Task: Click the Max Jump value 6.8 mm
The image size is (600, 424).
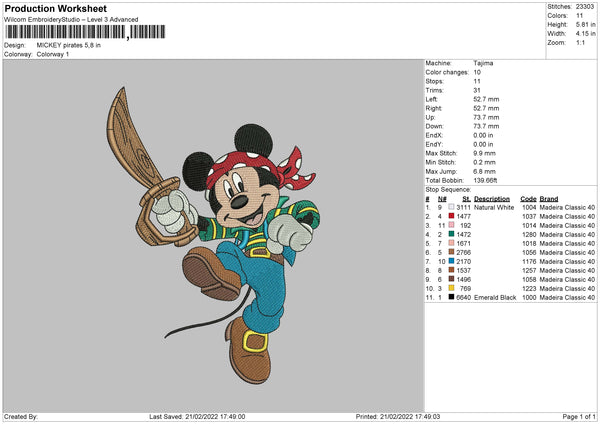Action: pos(484,171)
